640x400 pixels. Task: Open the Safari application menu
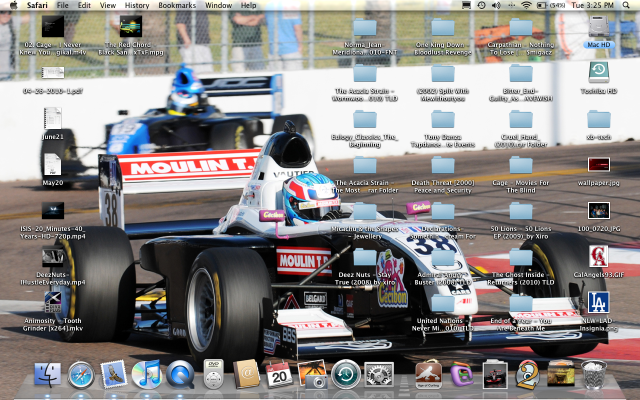click(x=37, y=5)
